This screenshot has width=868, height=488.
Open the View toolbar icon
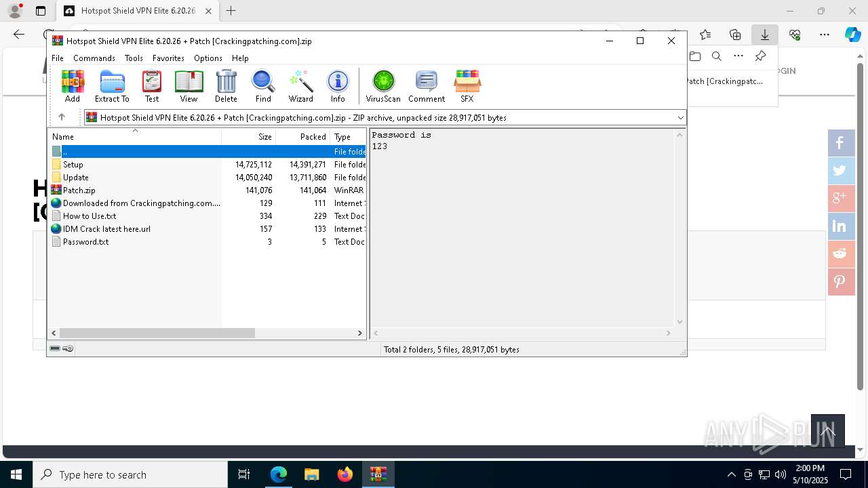point(189,86)
